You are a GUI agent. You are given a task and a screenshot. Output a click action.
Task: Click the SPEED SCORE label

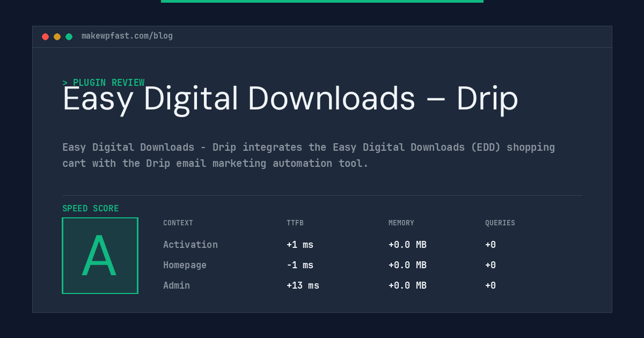click(x=91, y=209)
